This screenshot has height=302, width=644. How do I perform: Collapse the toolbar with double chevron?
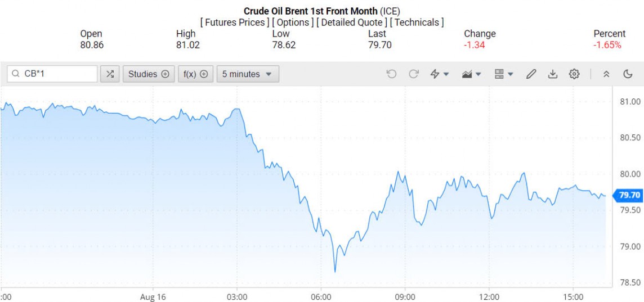[606, 74]
